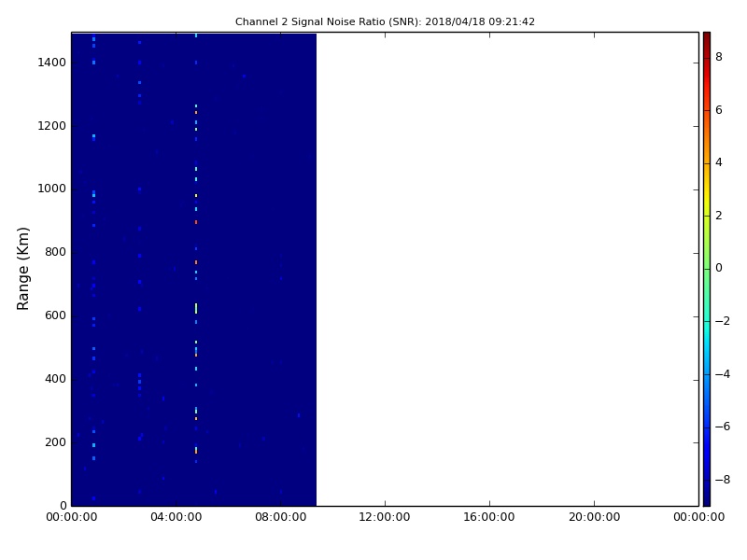Click the white echo pixel near 980 km range
This screenshot has height=560, width=747.
coord(196,196)
